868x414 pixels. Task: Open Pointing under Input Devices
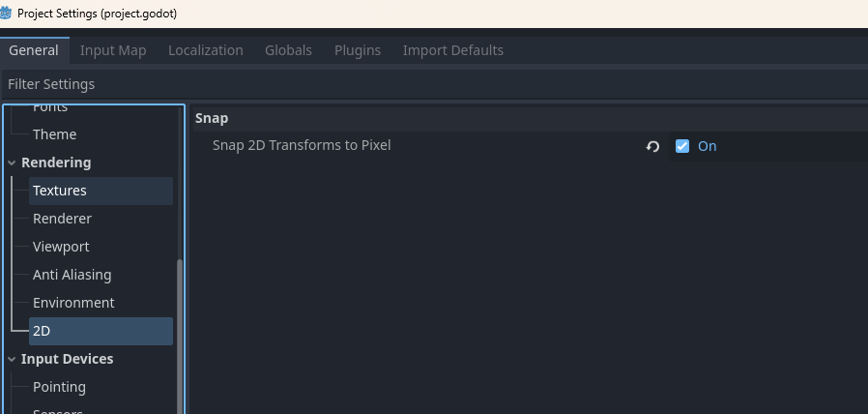pos(59,387)
